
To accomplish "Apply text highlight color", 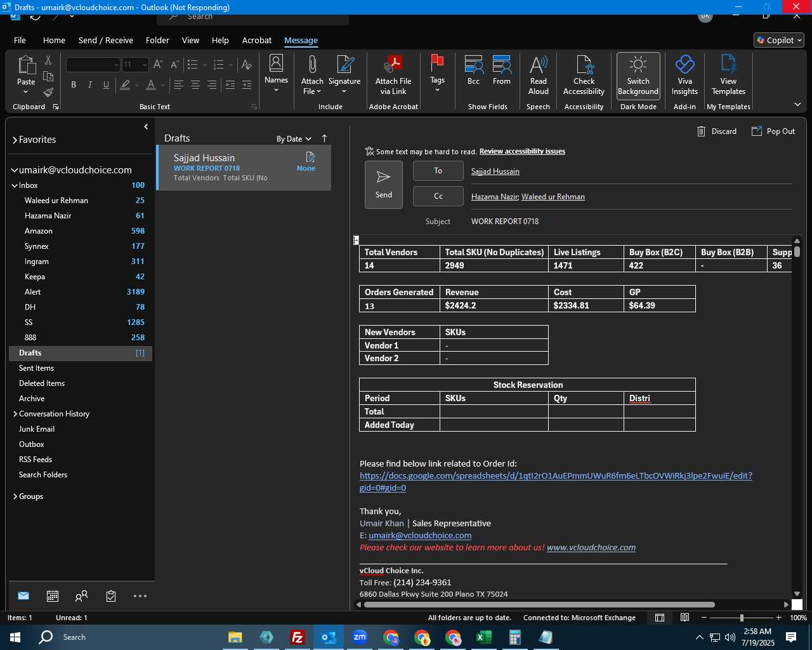I will [126, 84].
